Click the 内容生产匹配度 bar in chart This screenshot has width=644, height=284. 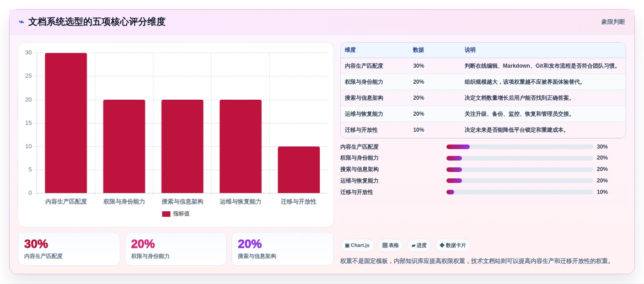pyautogui.click(x=66, y=123)
